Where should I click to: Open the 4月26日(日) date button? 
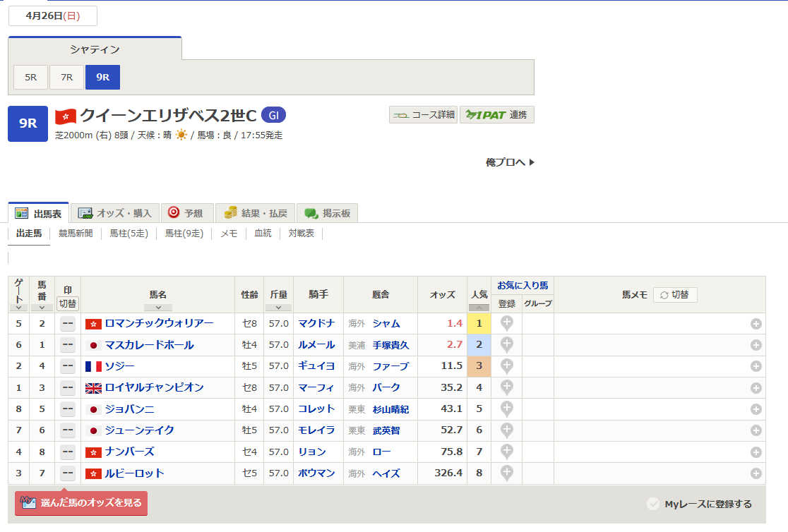coord(53,16)
